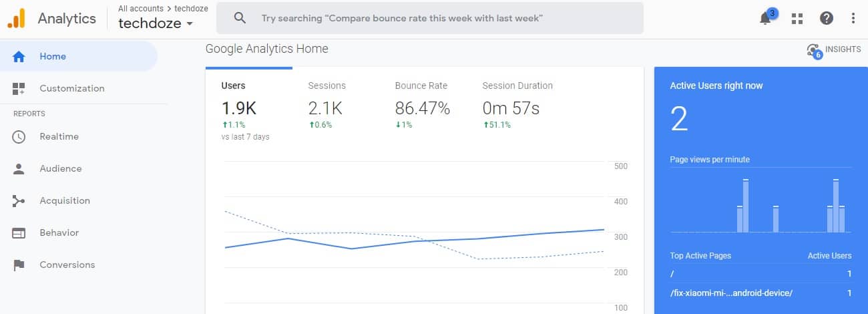868x314 pixels.
Task: Click inside the Analytics search field
Action: click(430, 19)
